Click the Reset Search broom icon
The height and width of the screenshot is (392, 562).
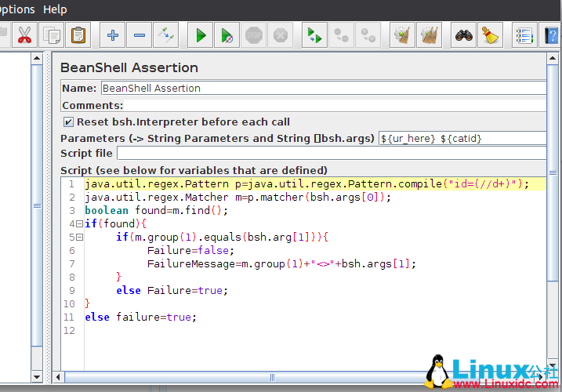pos(491,35)
